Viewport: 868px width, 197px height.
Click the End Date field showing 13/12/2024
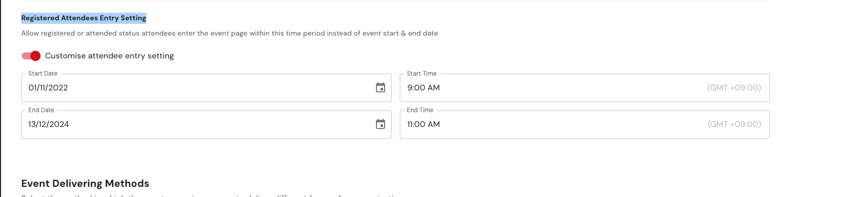pyautogui.click(x=206, y=124)
